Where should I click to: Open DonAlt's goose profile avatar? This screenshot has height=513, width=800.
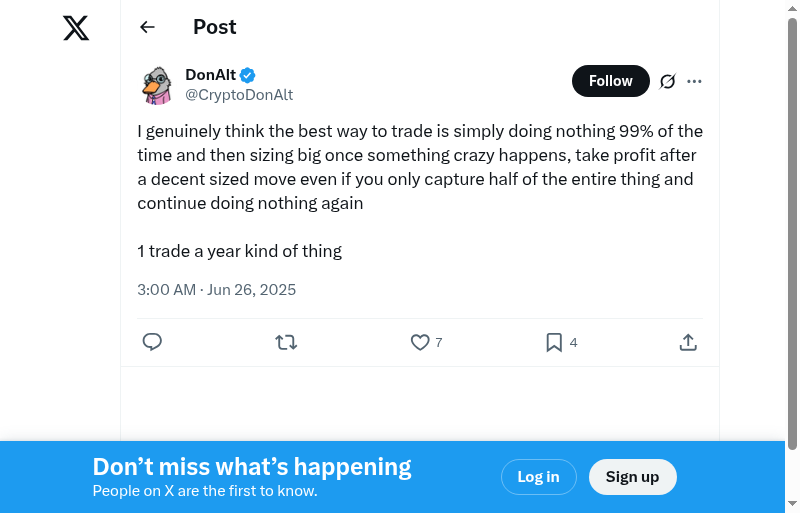157,85
